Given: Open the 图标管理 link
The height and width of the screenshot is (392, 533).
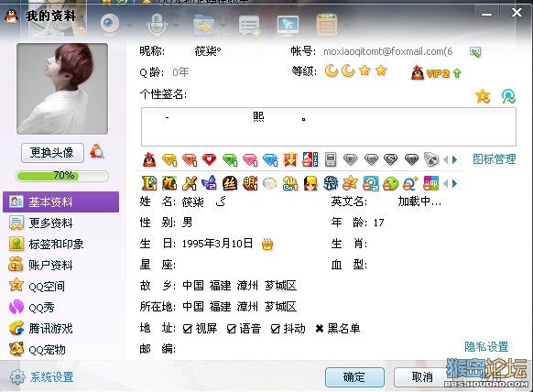Looking at the screenshot, I should (x=495, y=159).
